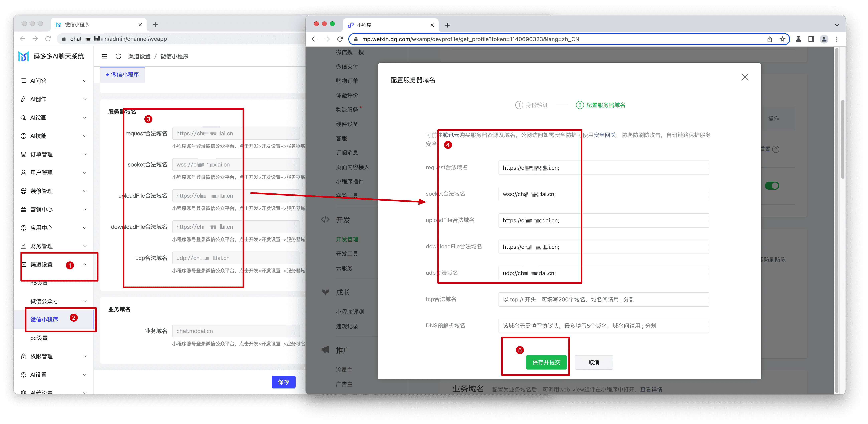This screenshot has height=424, width=868.
Task: Open 云服务 in the WeChat sidebar
Action: pyautogui.click(x=344, y=268)
